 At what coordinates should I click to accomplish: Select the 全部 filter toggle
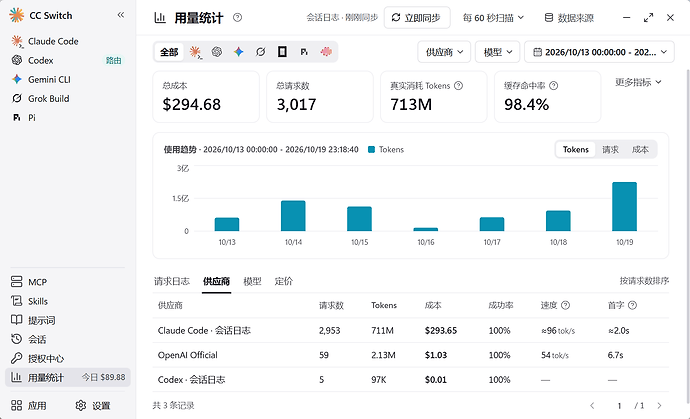[x=169, y=52]
